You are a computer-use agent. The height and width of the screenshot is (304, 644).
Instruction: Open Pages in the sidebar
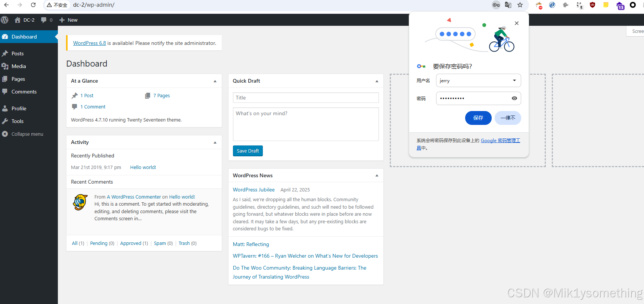click(x=29, y=79)
